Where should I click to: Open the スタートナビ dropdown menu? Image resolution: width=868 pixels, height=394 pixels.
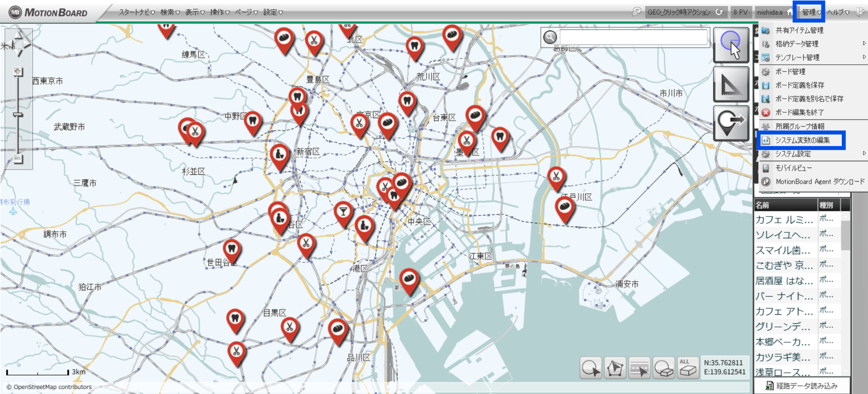point(137,12)
